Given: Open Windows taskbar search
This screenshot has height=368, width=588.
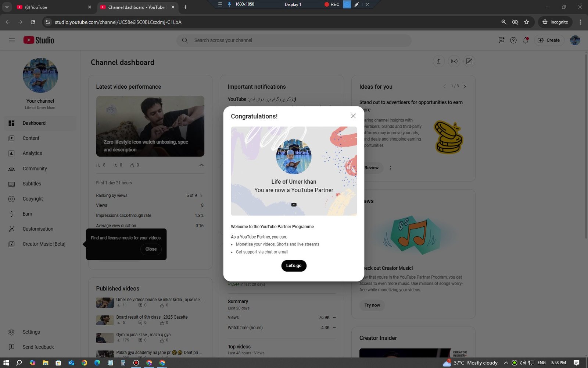Looking at the screenshot, I should (19, 363).
